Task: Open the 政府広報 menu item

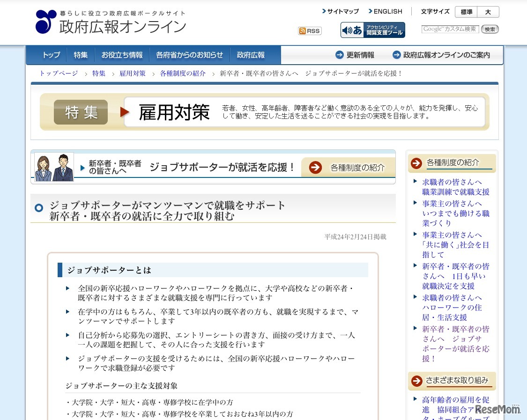Action: tap(251, 55)
